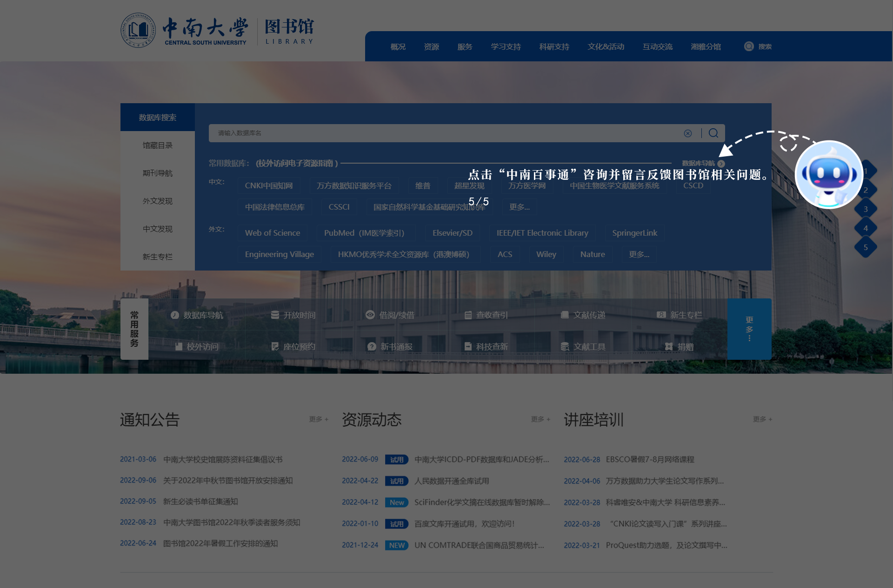
Task: Click the 搜索 icon in top navigation
Action: click(x=749, y=46)
